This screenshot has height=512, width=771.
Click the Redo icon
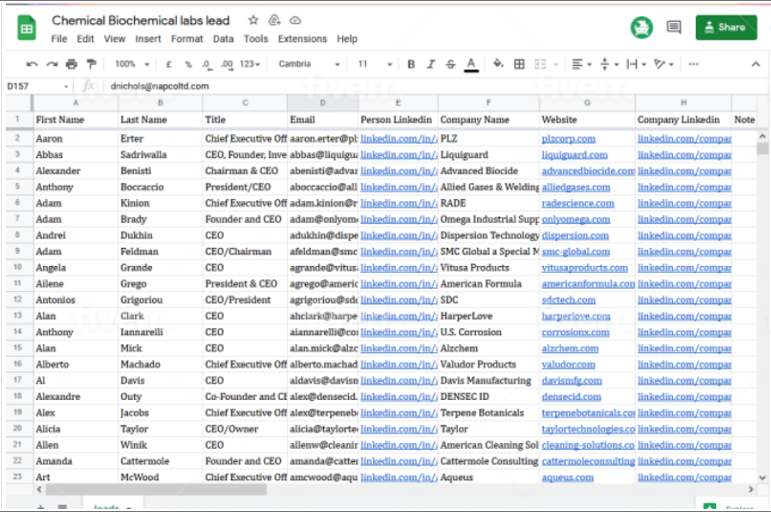point(52,64)
